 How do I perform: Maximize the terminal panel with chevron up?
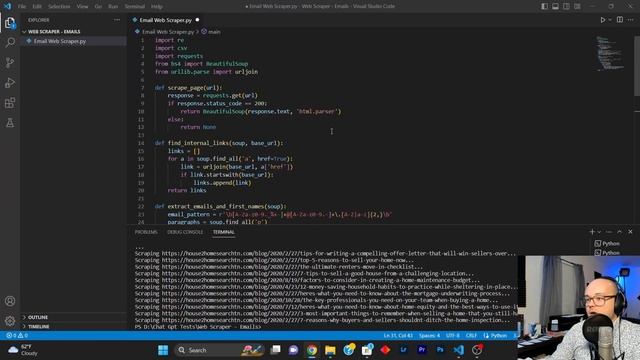coord(620,232)
